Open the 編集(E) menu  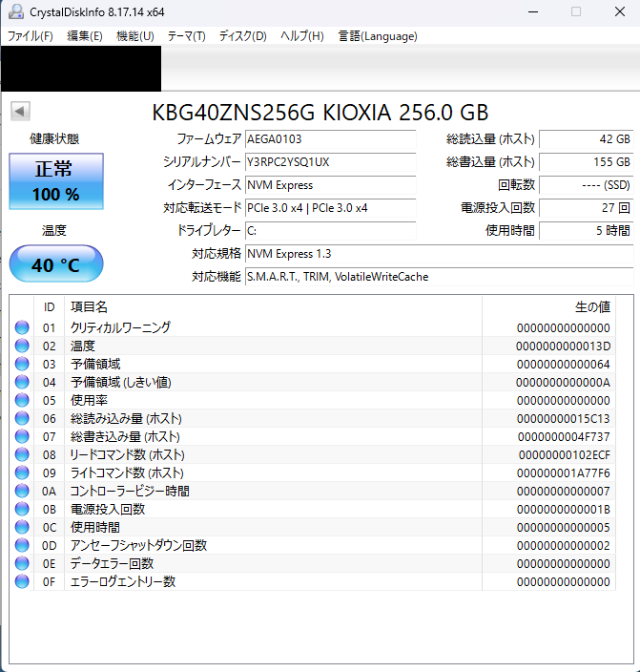tap(85, 36)
